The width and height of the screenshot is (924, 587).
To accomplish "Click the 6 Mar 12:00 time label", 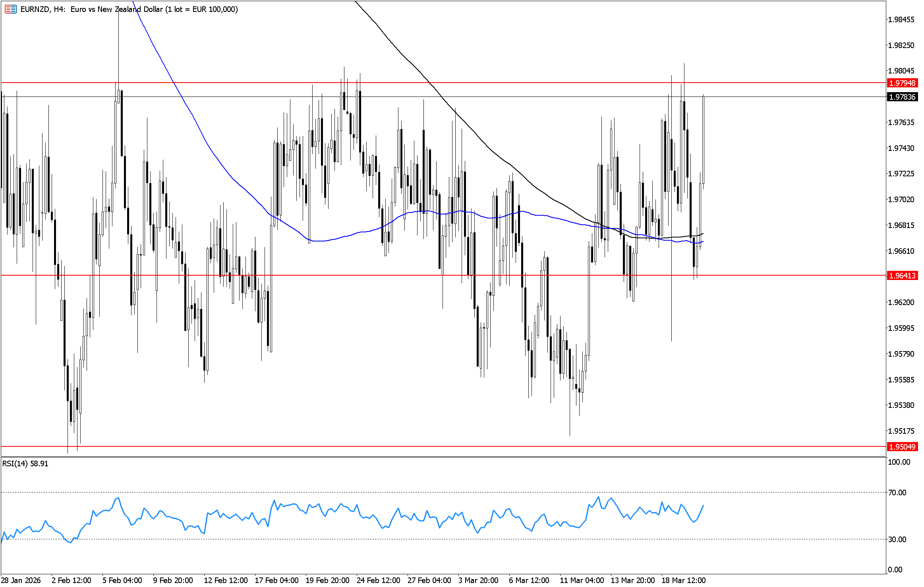I will pos(529,580).
